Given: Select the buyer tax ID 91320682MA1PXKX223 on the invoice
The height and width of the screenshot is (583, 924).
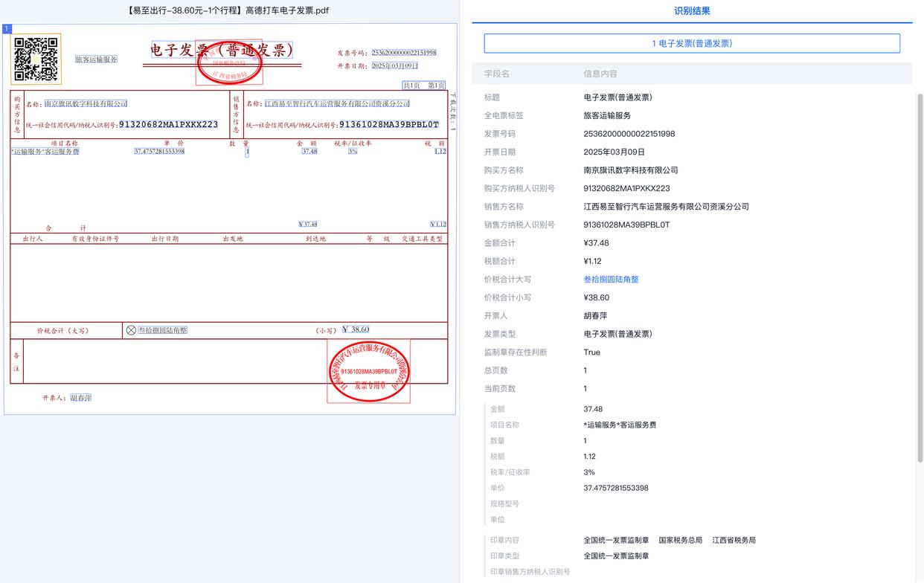Looking at the screenshot, I should pyautogui.click(x=168, y=124).
